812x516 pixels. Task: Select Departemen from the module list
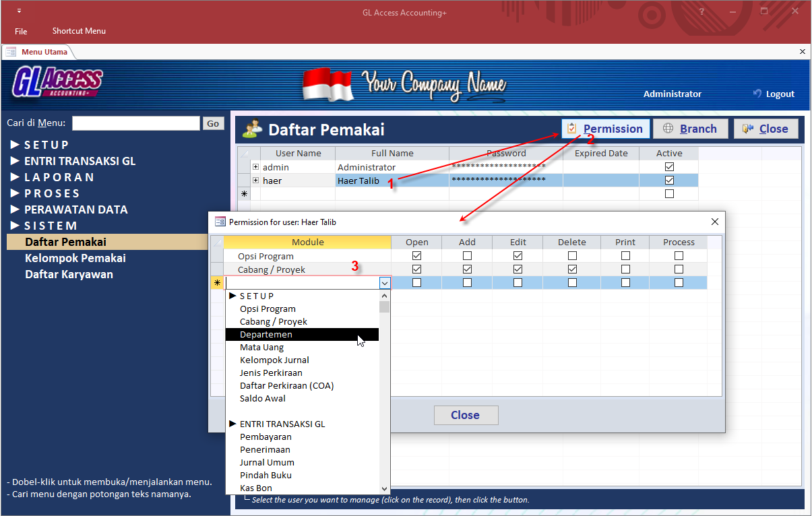coord(266,335)
